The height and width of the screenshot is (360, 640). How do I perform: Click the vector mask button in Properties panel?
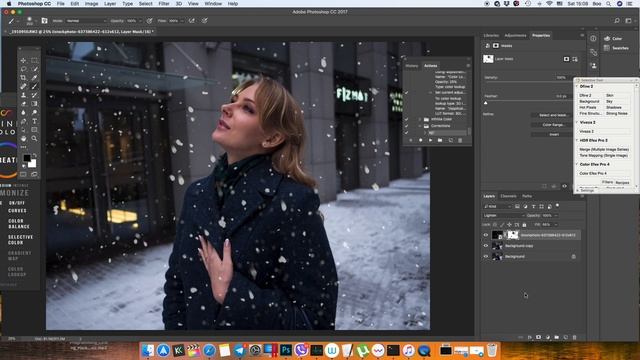(x=575, y=59)
